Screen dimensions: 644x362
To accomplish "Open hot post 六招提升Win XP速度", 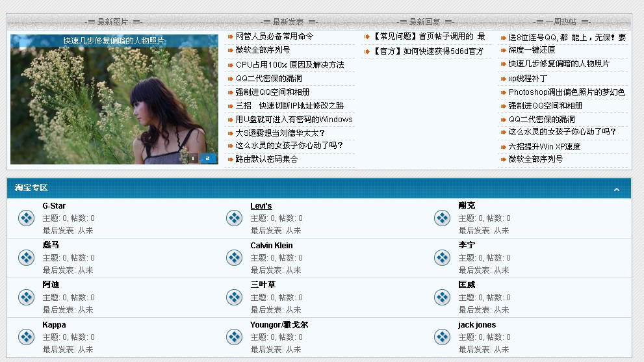I will click(545, 146).
